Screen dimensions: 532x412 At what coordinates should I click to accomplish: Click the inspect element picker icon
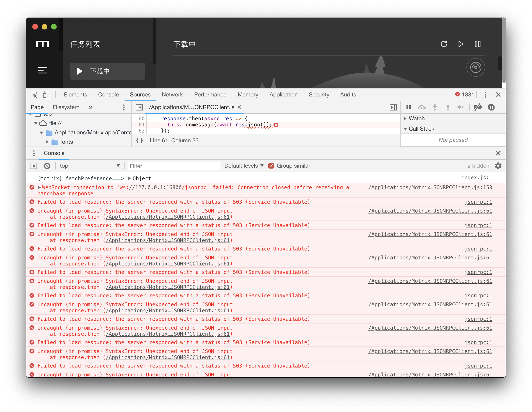click(x=34, y=95)
